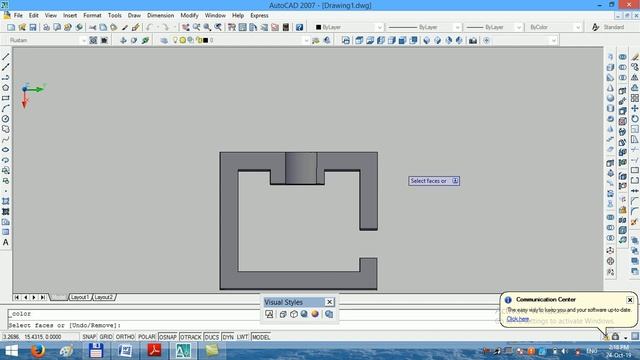Image resolution: width=640 pixels, height=360 pixels.
Task: Choose Realistic visual style sphere icon
Action: pyautogui.click(x=304, y=314)
